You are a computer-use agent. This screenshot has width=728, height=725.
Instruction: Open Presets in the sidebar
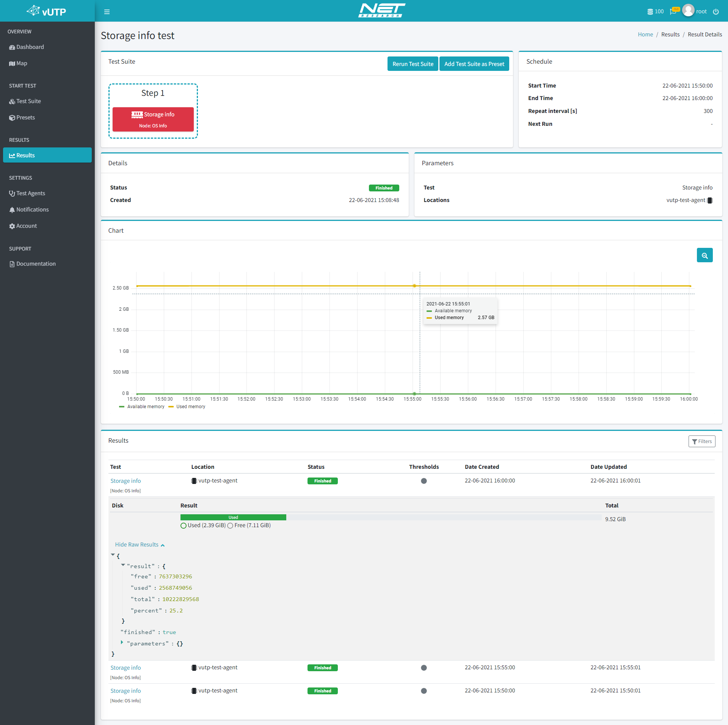(x=47, y=117)
